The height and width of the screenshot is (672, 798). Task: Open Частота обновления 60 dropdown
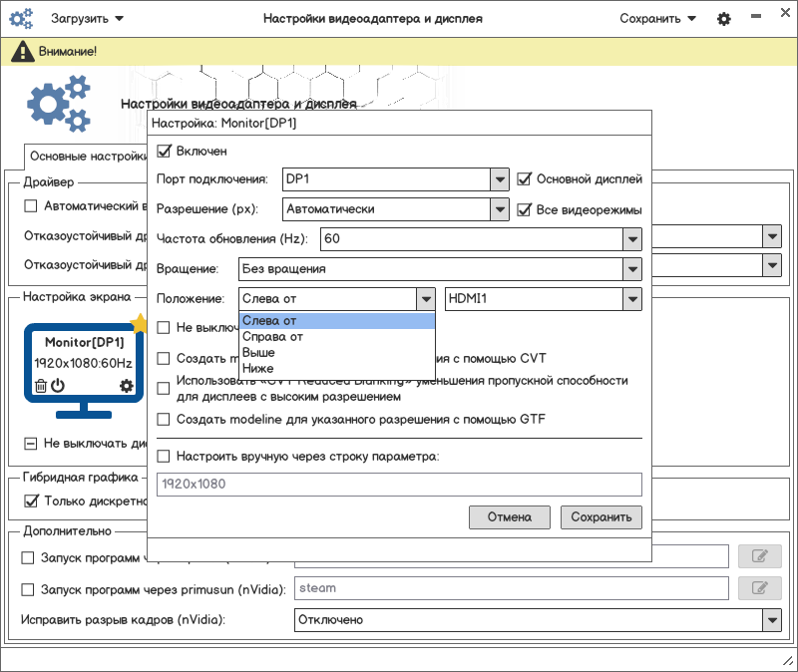pos(481,239)
